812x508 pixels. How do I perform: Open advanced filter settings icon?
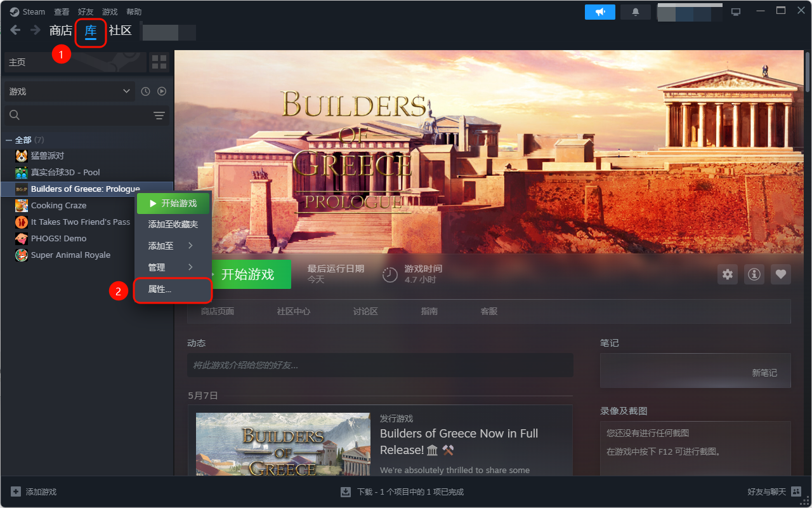(159, 115)
